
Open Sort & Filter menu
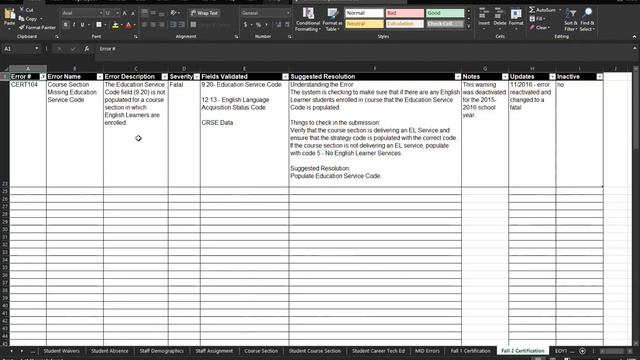(570, 19)
